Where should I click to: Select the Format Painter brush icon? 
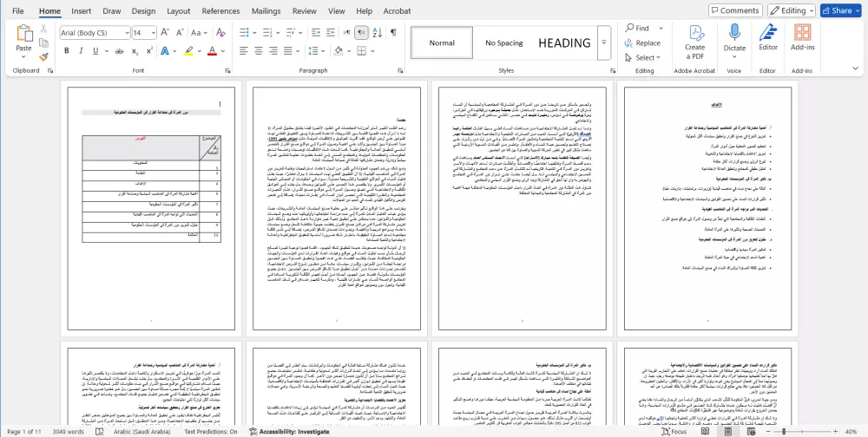tap(43, 56)
